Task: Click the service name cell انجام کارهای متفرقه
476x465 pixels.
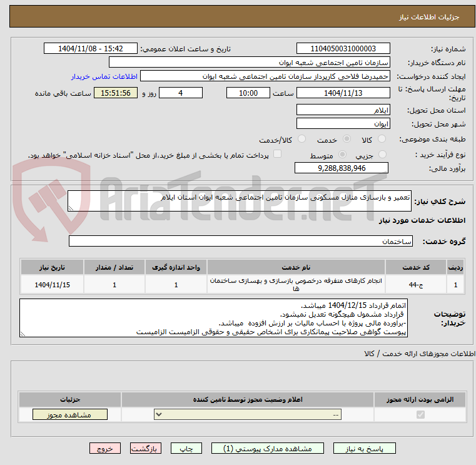Action: tap(296, 285)
